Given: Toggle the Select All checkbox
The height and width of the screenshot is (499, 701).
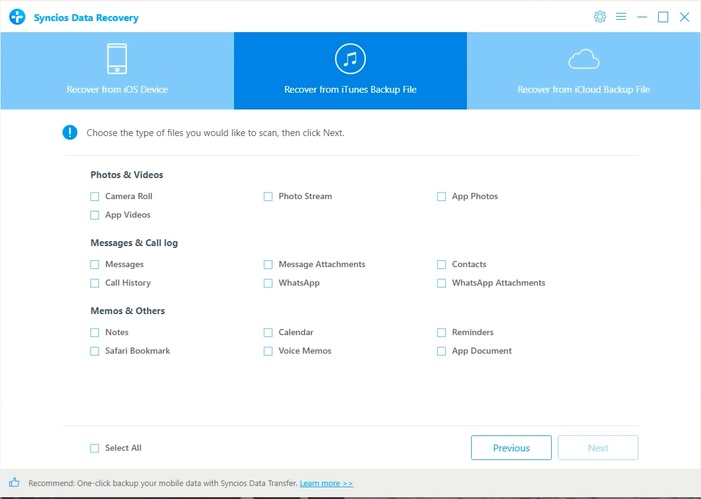Looking at the screenshot, I should point(95,448).
